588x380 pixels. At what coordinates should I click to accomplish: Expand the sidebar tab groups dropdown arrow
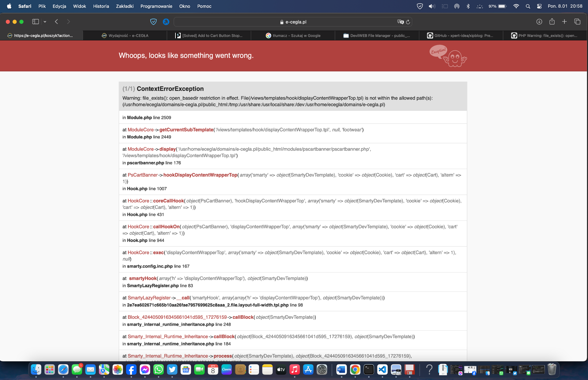pyautogui.click(x=45, y=22)
